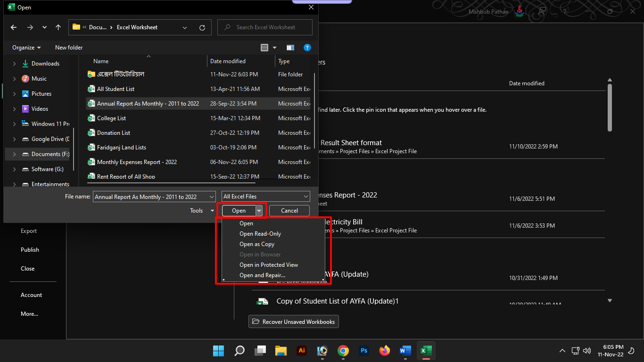Choose Open Read-Only from the menu

260,234
